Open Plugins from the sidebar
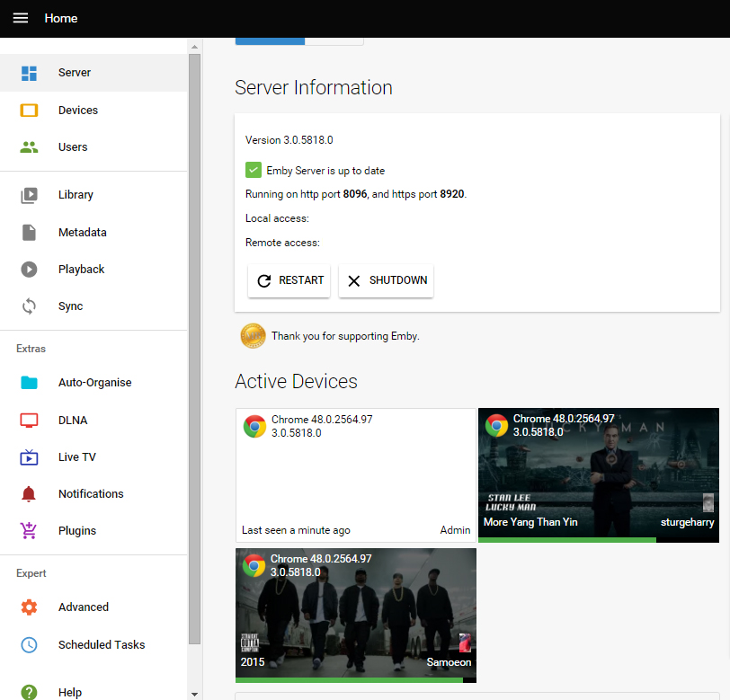 point(76,531)
